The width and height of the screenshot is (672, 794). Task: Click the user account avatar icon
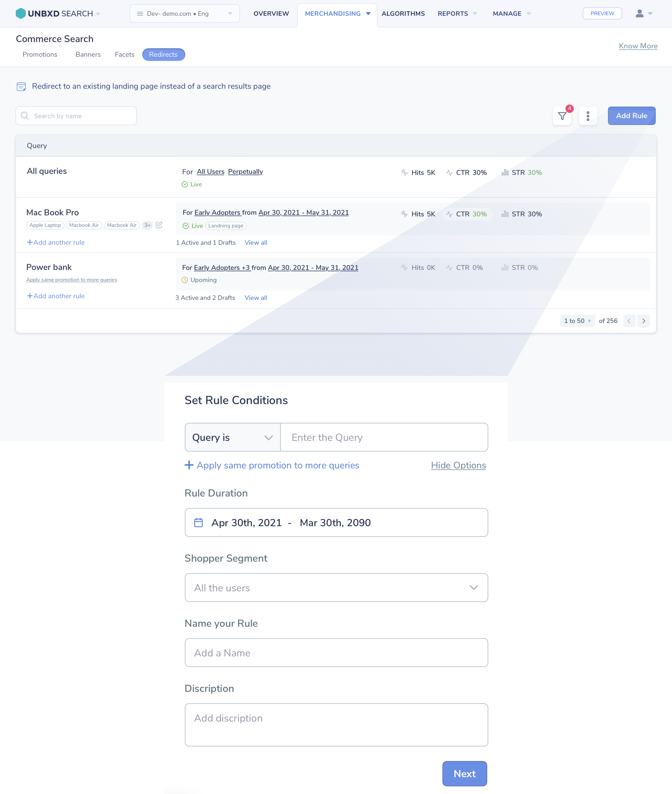pyautogui.click(x=640, y=13)
